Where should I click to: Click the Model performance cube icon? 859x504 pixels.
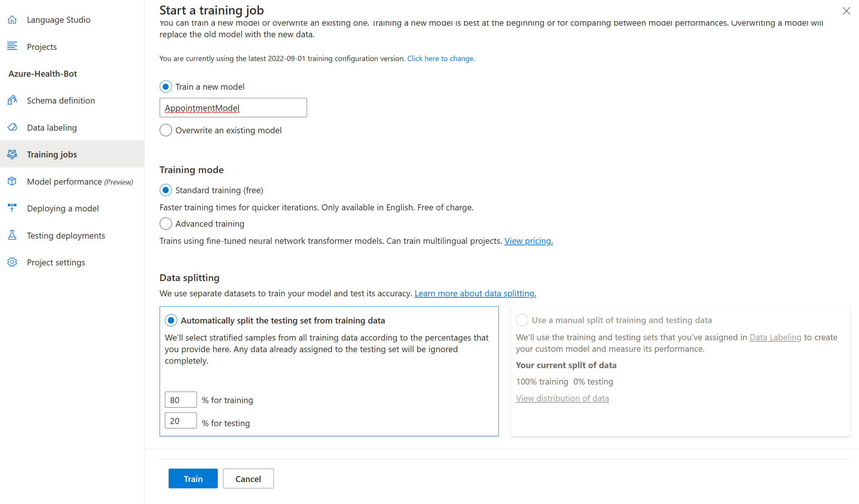(12, 181)
